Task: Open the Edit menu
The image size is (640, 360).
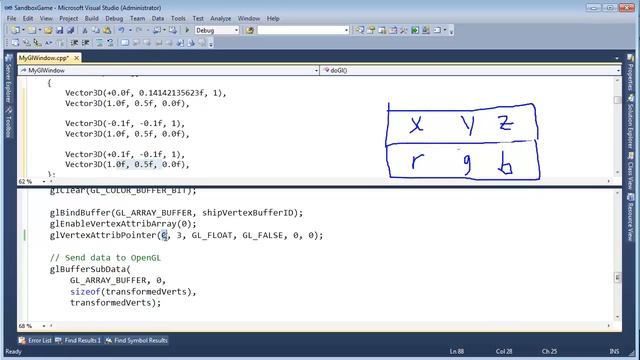Action: click(28, 18)
